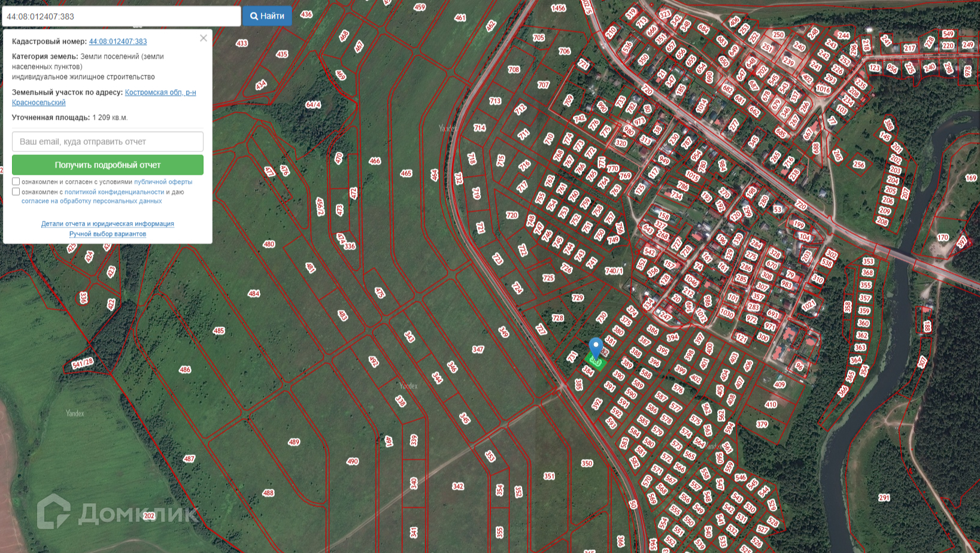Click the email input for report delivery
Image resolution: width=980 pixels, height=553 pixels.
[x=108, y=142]
